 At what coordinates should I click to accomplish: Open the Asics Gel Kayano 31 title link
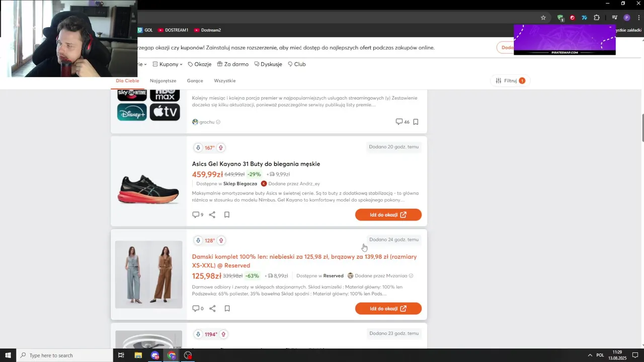pos(256,164)
